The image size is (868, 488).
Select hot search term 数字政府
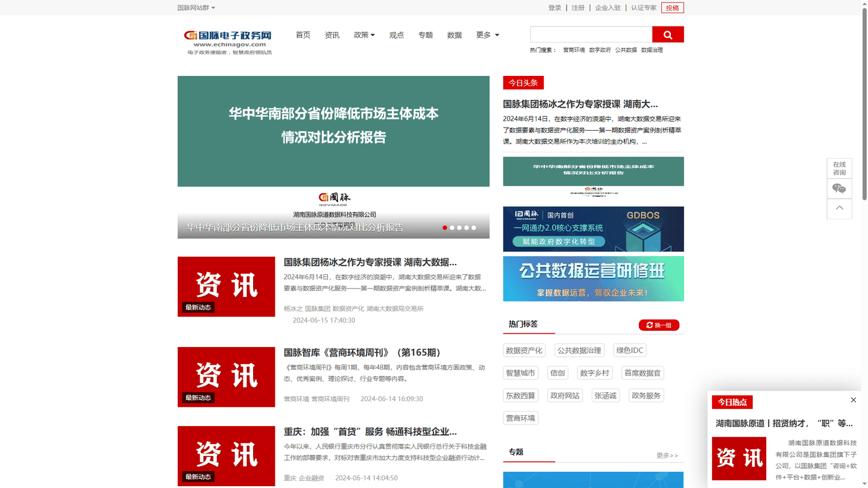point(600,50)
